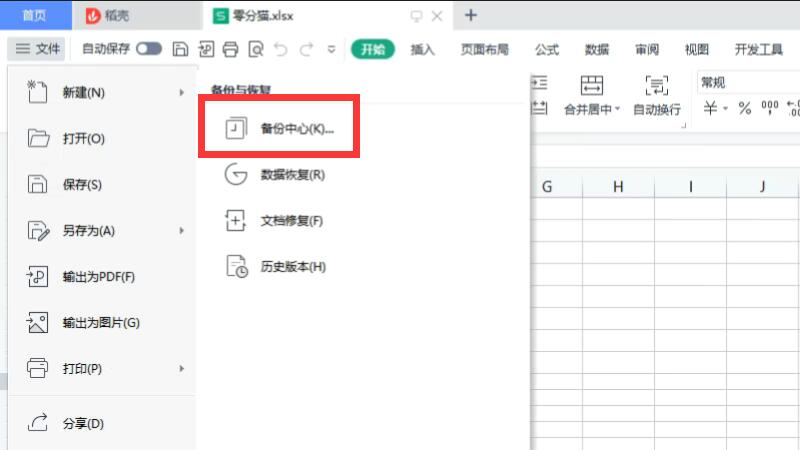Choose Export as PDF (输出为PDF)

(98, 276)
